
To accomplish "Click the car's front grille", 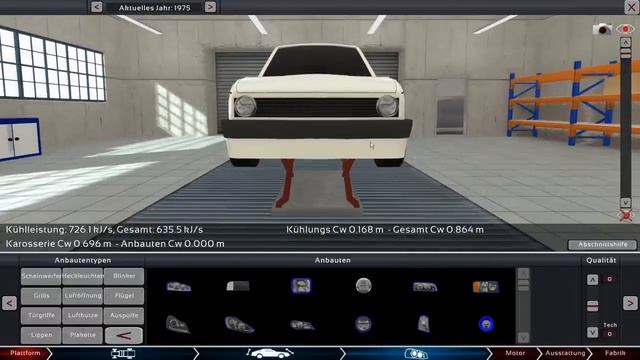I will click(x=316, y=107).
